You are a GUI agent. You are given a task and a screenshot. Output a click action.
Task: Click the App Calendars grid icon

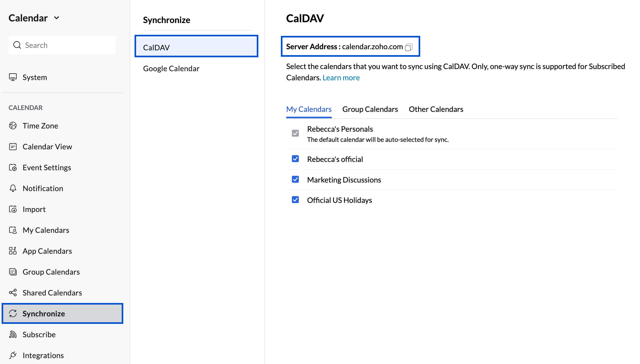pyautogui.click(x=13, y=251)
